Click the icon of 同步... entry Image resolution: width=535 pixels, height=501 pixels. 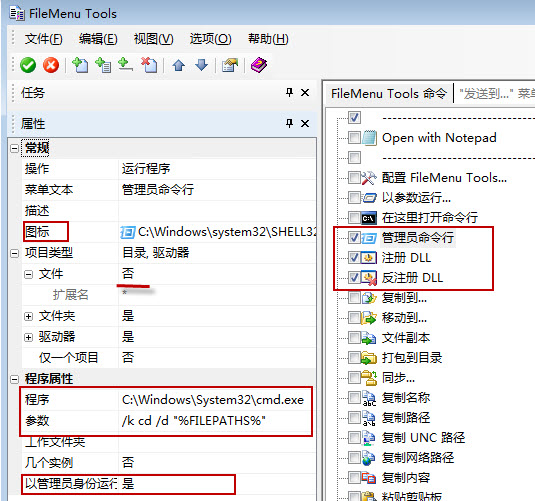click(x=369, y=378)
